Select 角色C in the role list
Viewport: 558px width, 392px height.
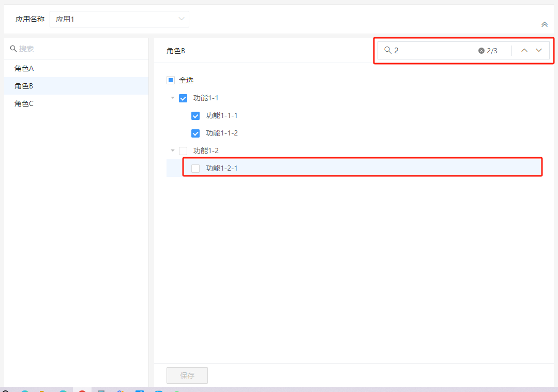point(24,103)
